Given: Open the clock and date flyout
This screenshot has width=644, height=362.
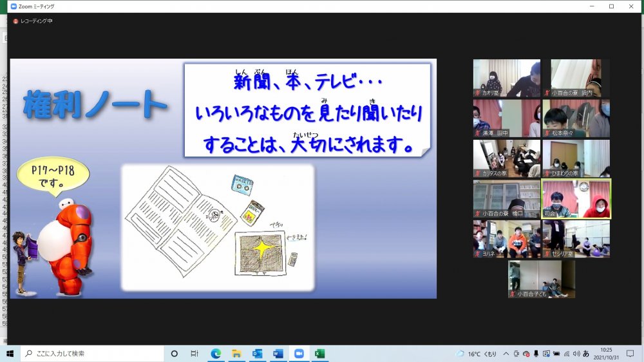Looking at the screenshot, I should click(607, 354).
